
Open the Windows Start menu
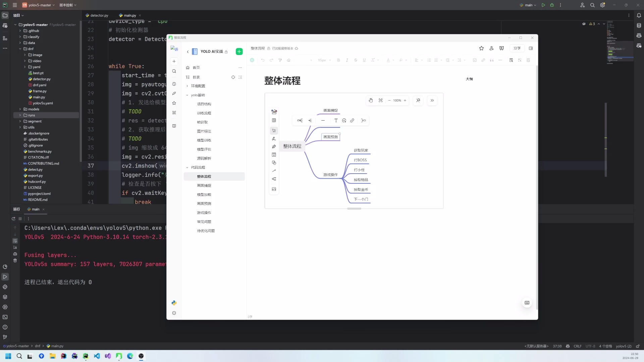[x=8, y=356]
